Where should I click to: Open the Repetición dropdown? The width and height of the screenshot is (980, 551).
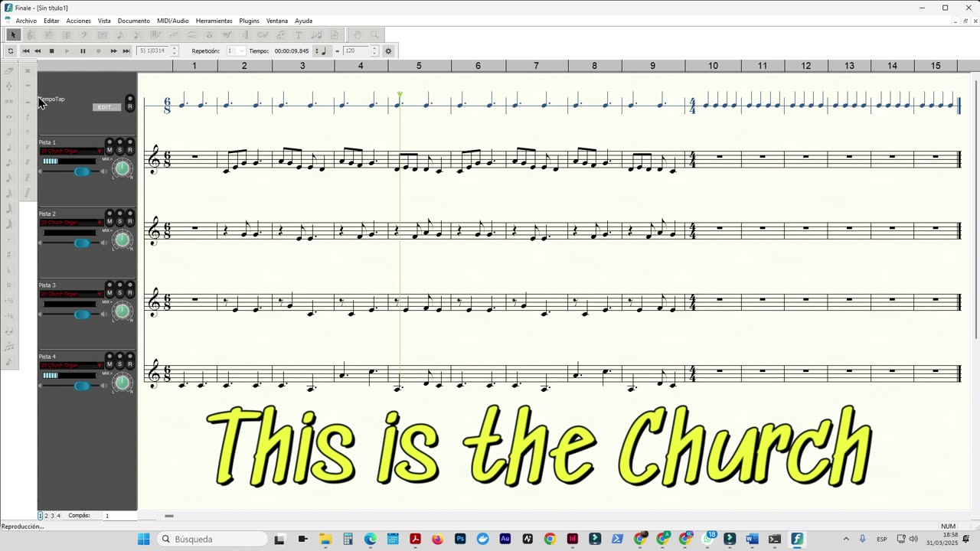tap(236, 51)
